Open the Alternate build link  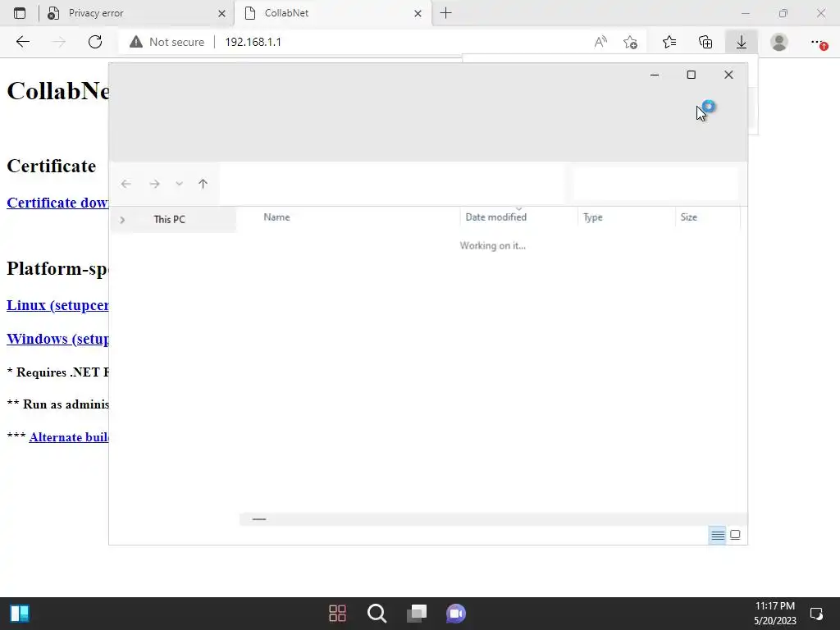69,436
